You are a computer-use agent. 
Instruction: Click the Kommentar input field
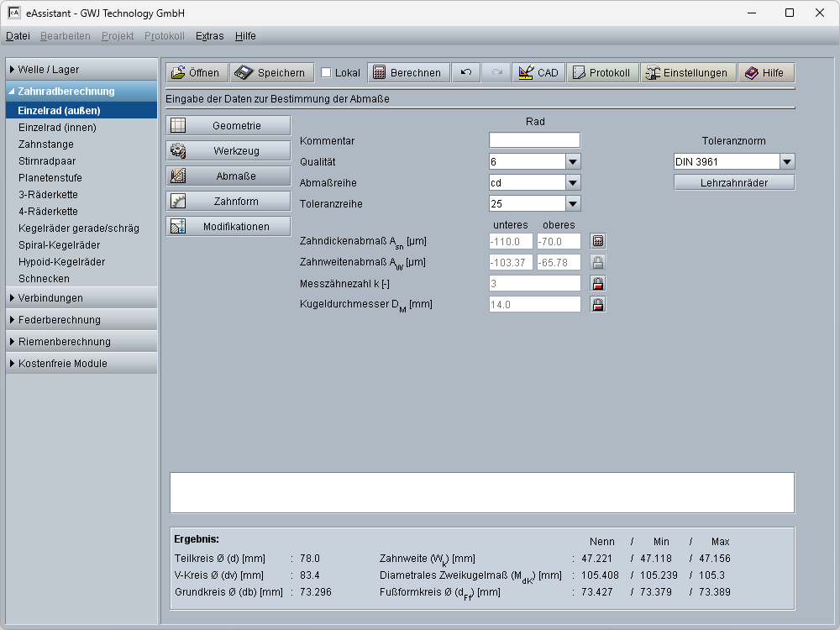[534, 140]
